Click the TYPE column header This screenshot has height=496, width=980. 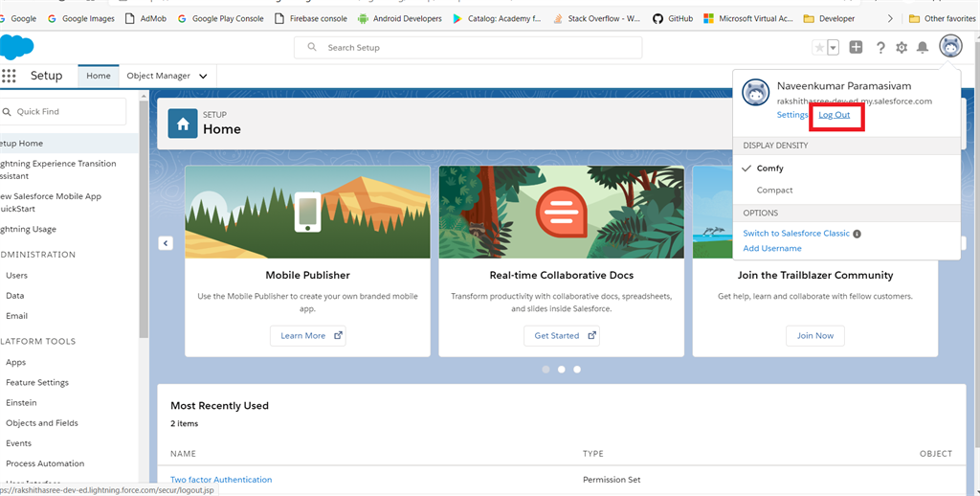593,454
